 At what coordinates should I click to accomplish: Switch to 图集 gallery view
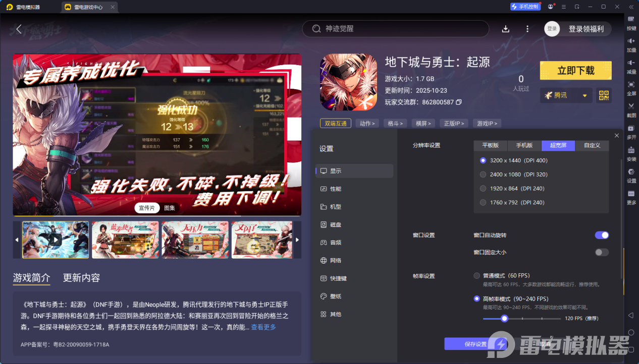click(x=170, y=208)
